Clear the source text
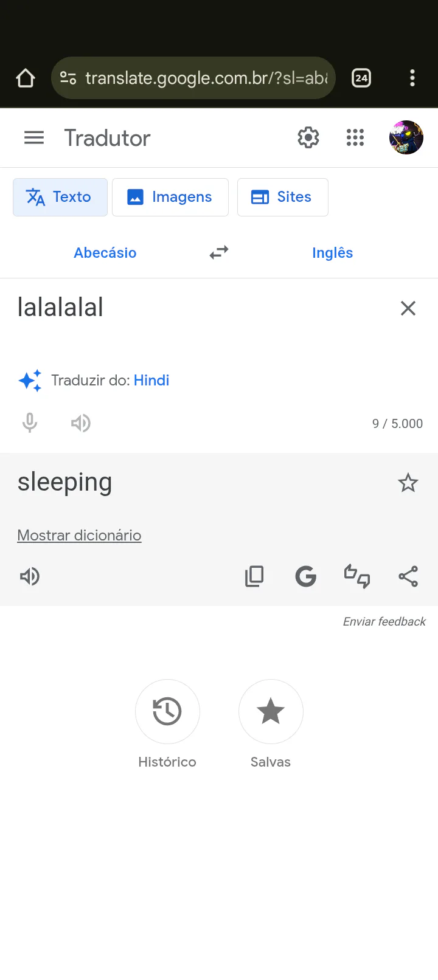438x980 pixels. pyautogui.click(x=408, y=308)
